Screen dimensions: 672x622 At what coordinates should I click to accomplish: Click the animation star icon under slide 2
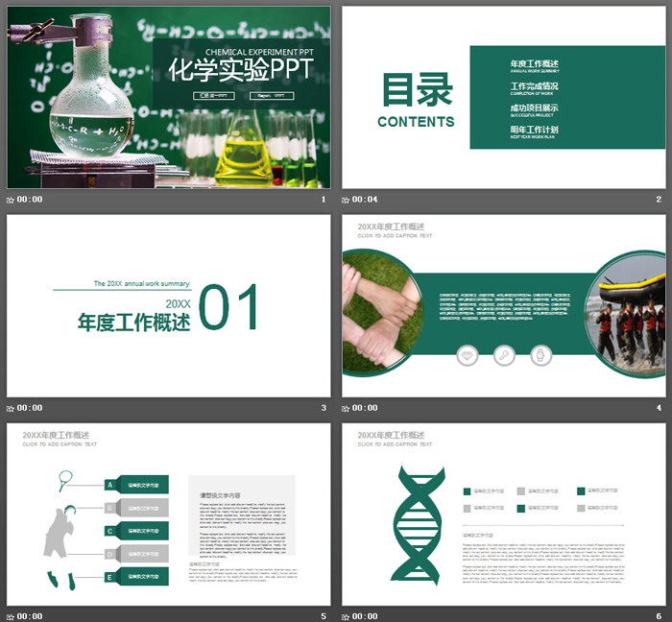346,200
